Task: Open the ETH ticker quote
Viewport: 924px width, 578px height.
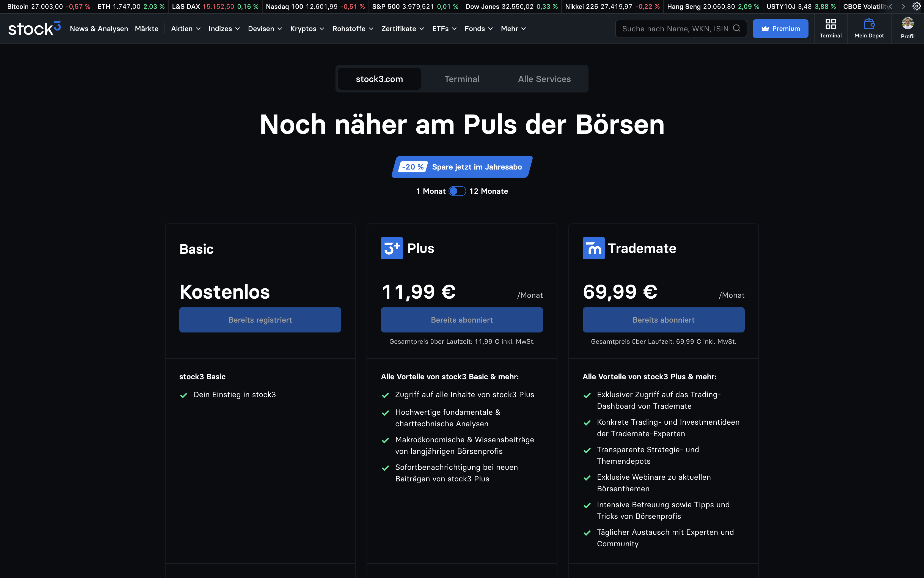Action: (131, 7)
